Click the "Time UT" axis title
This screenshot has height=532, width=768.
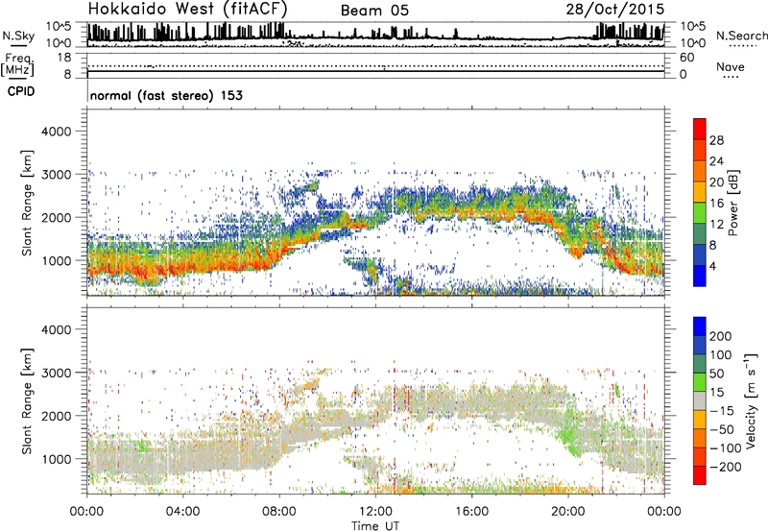point(375,526)
